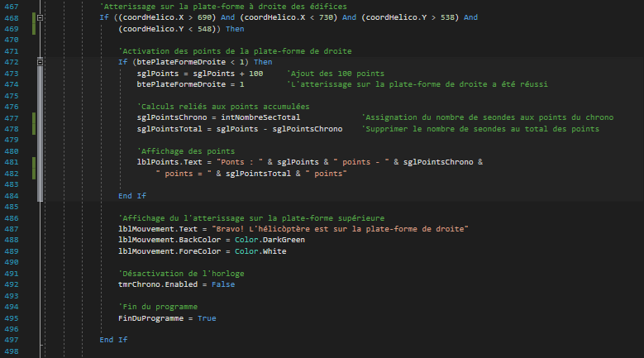Click comment about atterissage a été réussi
Viewport: 644px width, 358px height.
[x=417, y=84]
